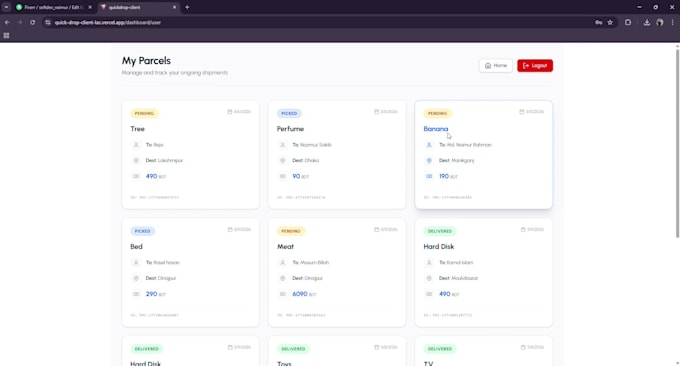The image size is (680, 366).
Task: Click the destination pin icon on Bed card
Action: coord(136,278)
